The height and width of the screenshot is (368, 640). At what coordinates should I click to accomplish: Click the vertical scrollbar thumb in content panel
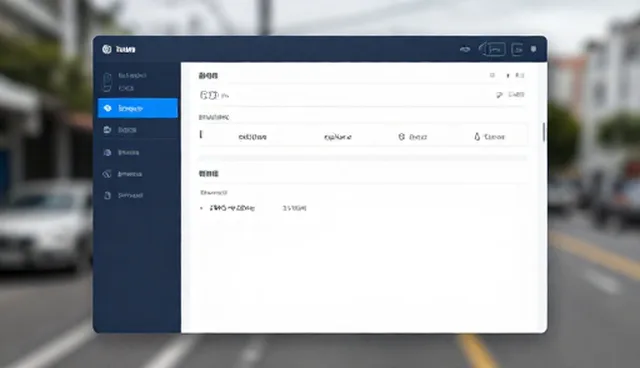[544, 132]
